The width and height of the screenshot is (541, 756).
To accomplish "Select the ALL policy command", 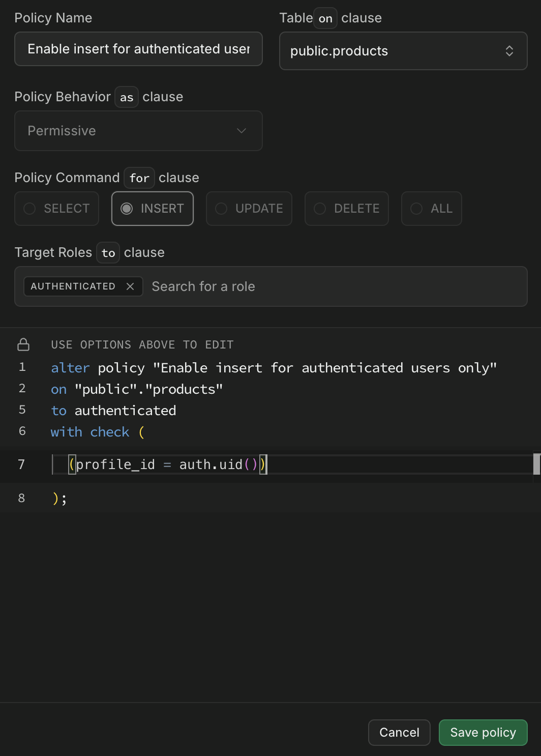I will [432, 209].
